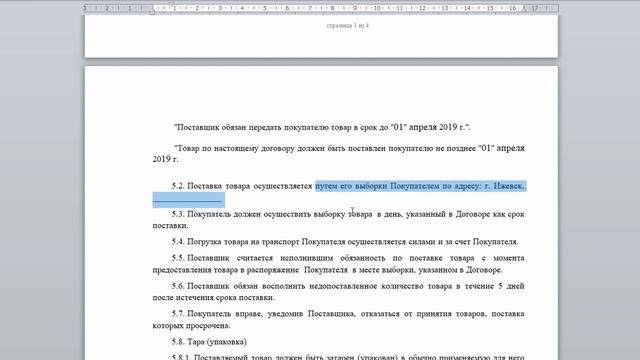
Task: Click paragraph 5.3 about выборку товара
Action: [x=338, y=220]
